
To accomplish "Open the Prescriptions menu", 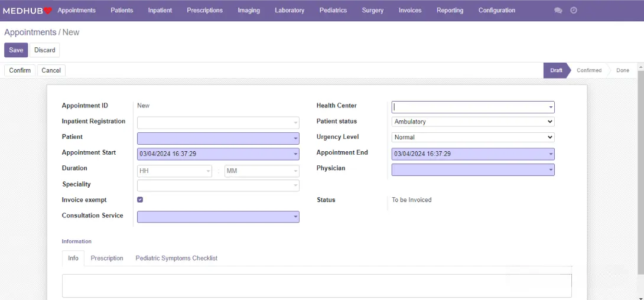I will [205, 10].
